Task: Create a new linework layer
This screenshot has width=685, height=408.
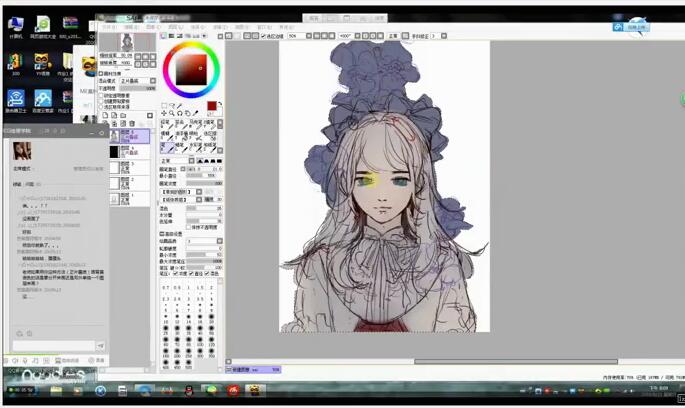Action: click(x=114, y=115)
